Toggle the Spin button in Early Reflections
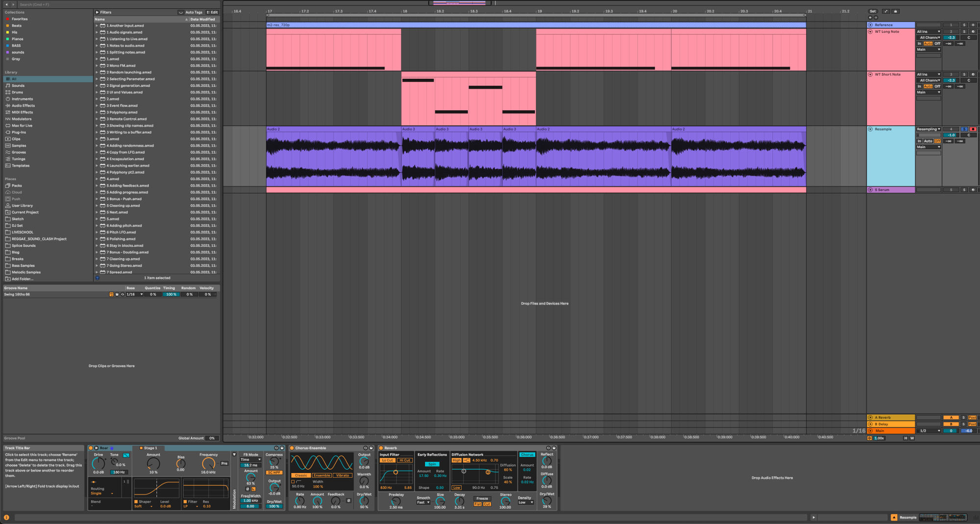980x524 pixels. [x=432, y=464]
